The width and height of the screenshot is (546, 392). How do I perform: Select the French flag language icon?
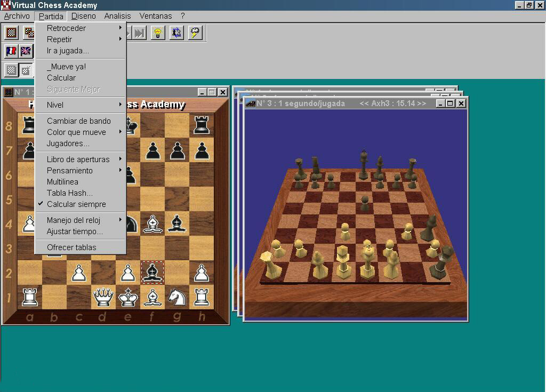click(11, 51)
